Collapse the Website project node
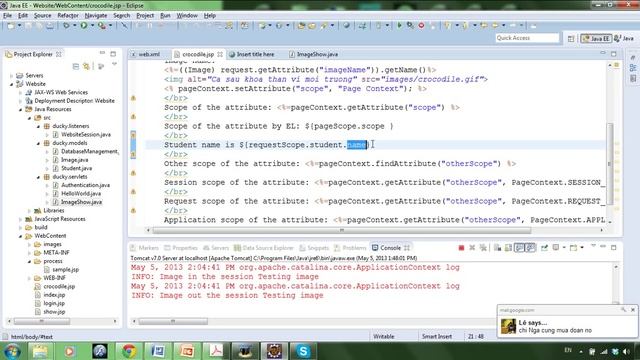640x360 pixels. pyautogui.click(x=11, y=84)
